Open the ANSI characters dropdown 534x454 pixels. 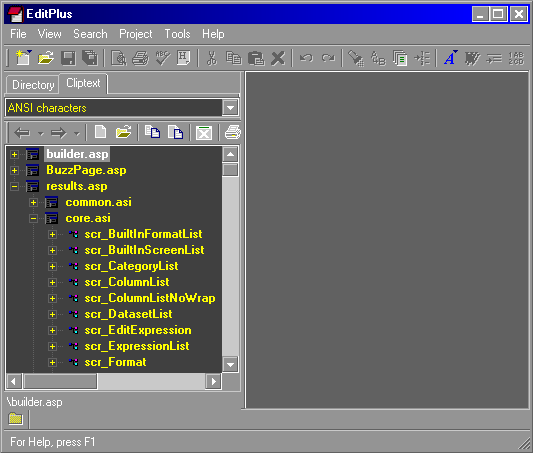point(230,108)
